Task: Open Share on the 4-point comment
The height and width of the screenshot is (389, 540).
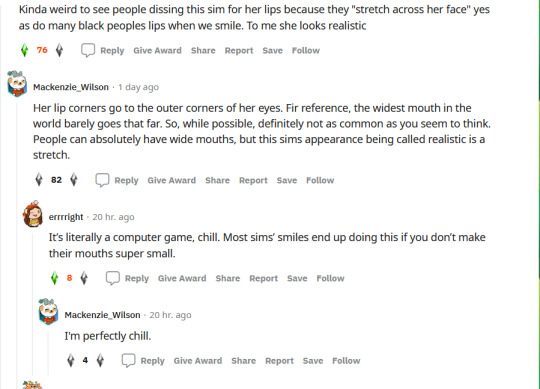Action: (x=243, y=361)
